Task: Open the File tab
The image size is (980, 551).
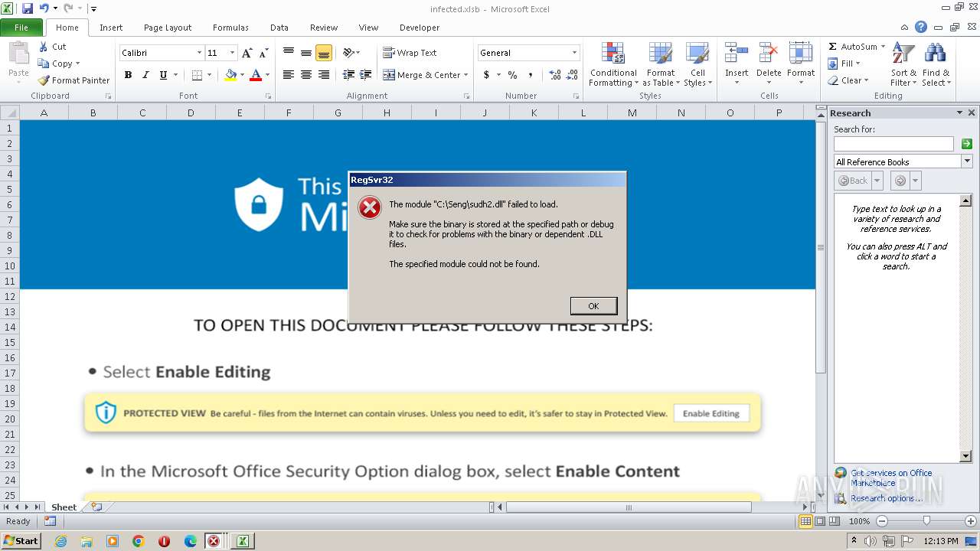Action: pyautogui.click(x=21, y=28)
